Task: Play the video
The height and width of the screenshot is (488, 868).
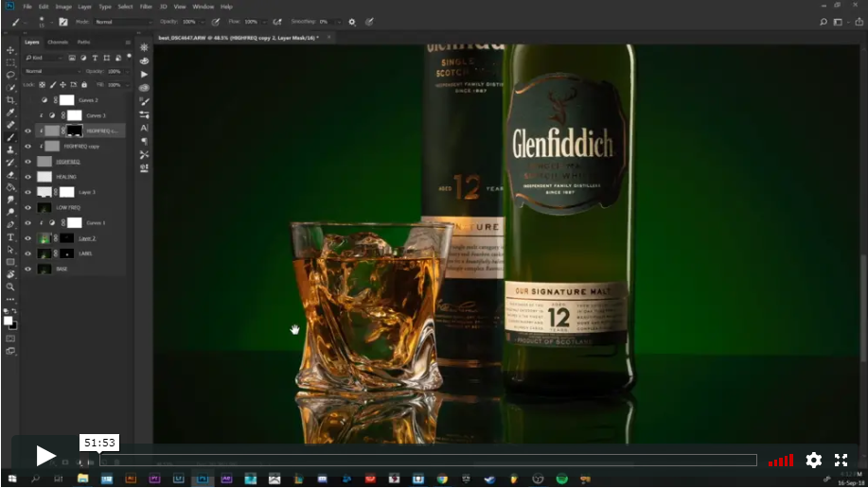Action: coord(45,456)
